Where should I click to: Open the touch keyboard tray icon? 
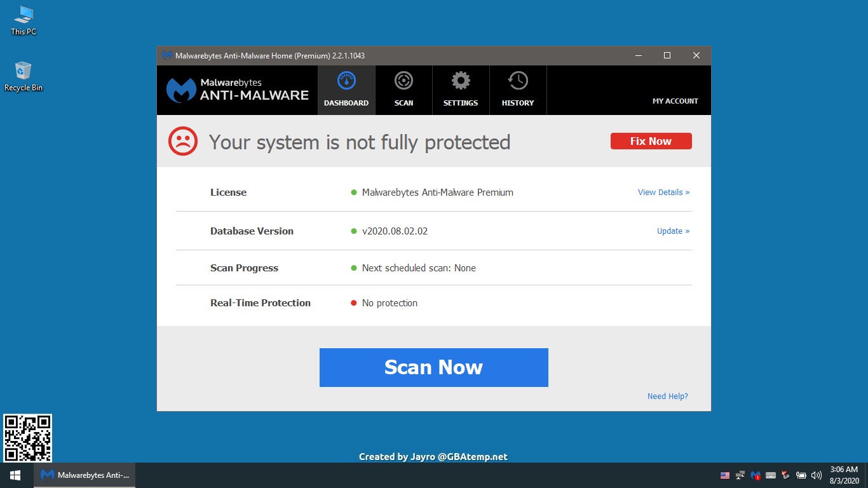[x=771, y=475]
